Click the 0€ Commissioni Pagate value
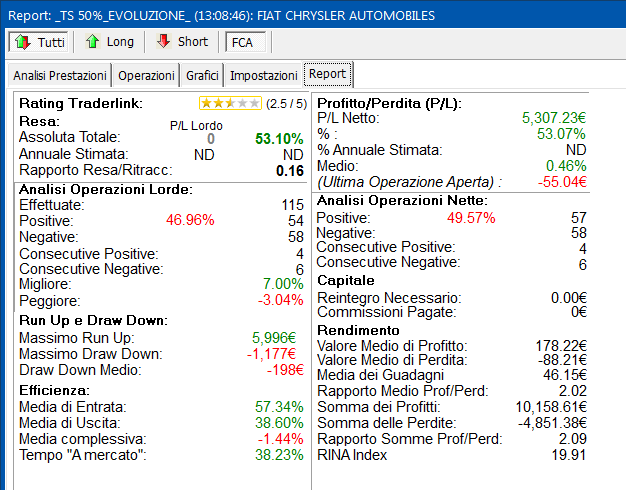 [x=579, y=312]
